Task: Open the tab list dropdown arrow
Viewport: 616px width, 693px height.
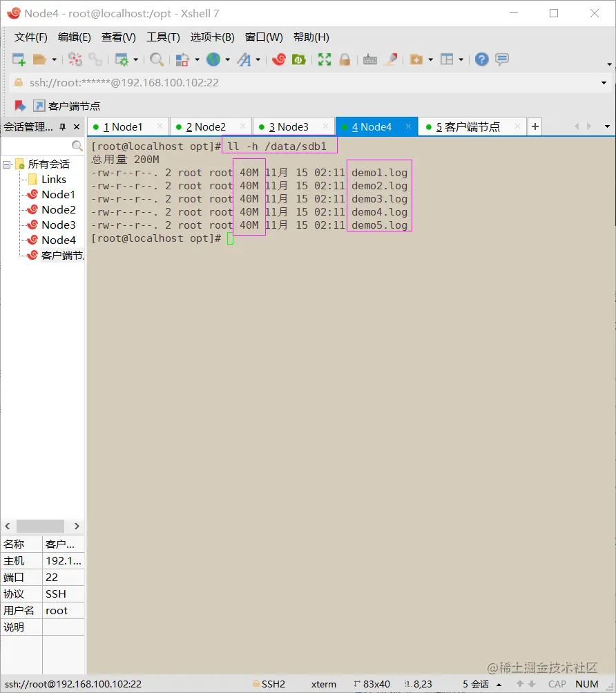Action: pyautogui.click(x=607, y=127)
